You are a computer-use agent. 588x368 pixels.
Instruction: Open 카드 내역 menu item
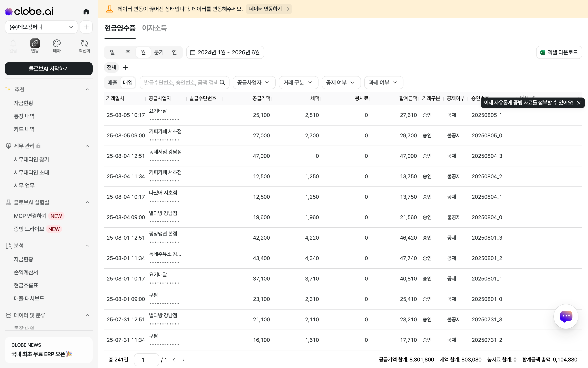24,129
